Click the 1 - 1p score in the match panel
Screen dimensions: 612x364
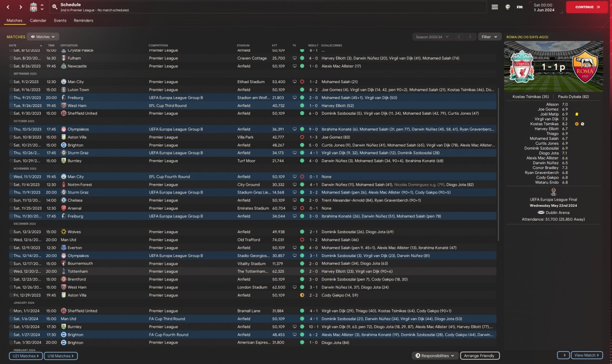coord(553,67)
